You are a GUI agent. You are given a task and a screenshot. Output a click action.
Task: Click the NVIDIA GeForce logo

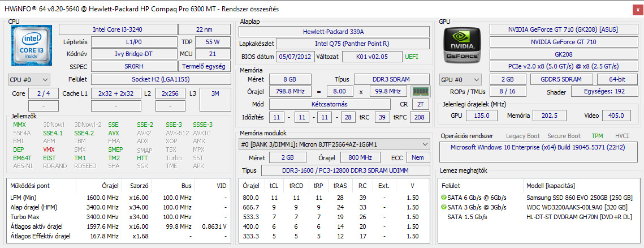click(463, 46)
